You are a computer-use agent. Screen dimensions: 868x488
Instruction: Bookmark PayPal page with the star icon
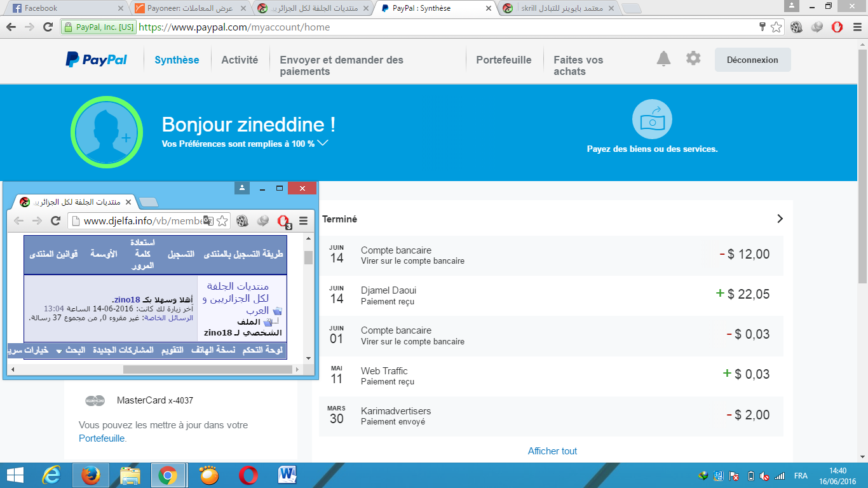tap(776, 27)
